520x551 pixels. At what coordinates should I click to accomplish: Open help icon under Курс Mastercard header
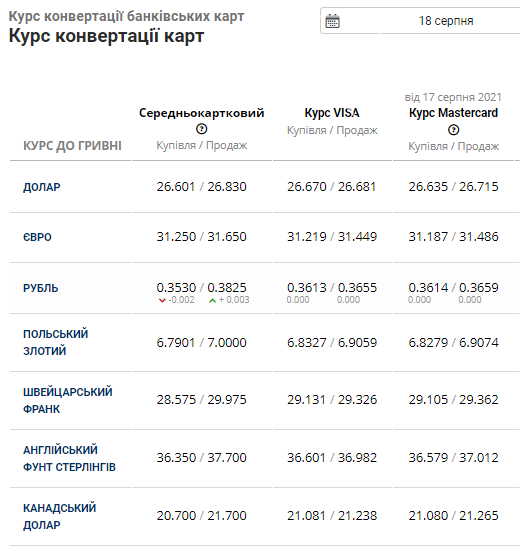pos(453,130)
